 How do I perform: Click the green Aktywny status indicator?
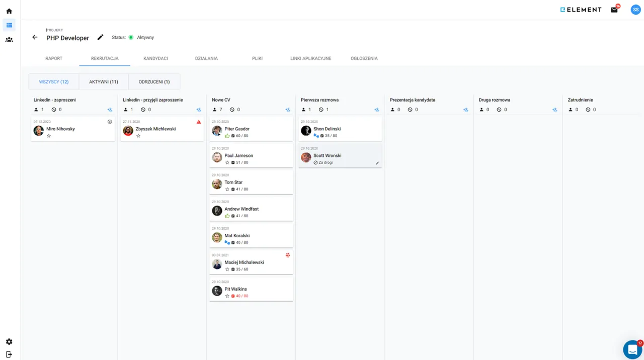tap(131, 37)
